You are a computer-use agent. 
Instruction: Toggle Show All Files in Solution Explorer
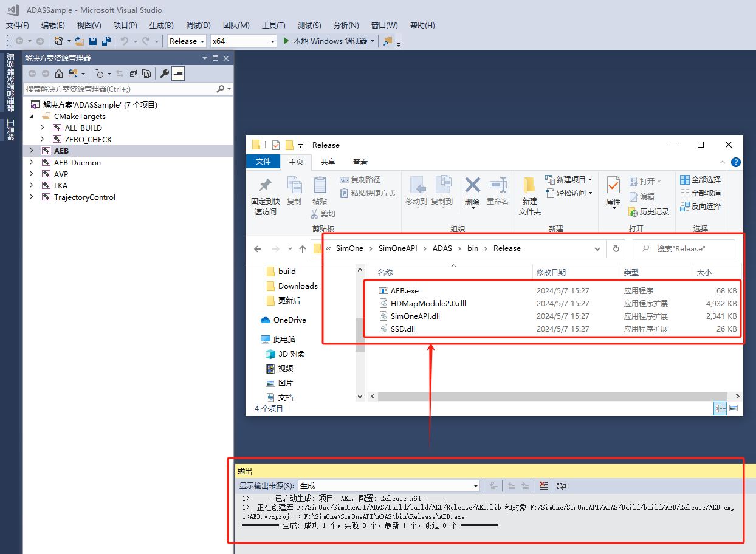click(146, 74)
